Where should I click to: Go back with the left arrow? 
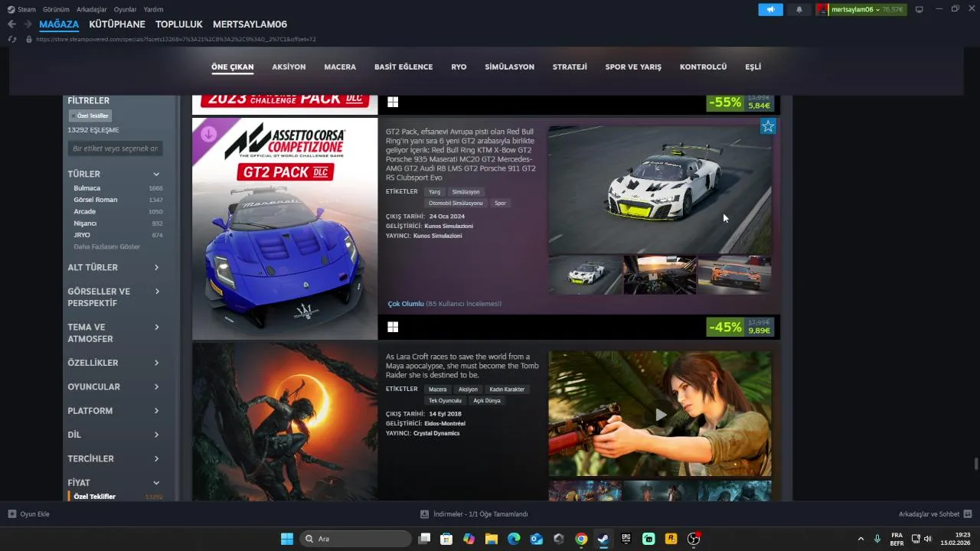coord(11,24)
